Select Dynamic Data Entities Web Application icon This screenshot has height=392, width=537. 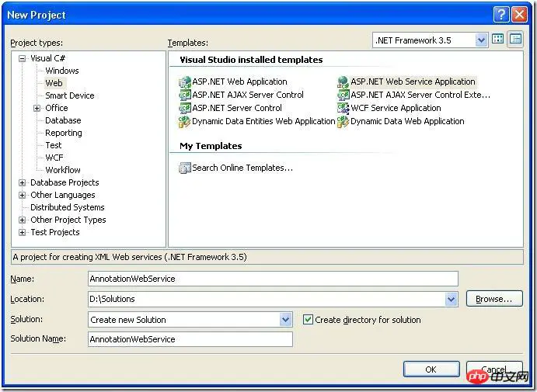tap(185, 121)
